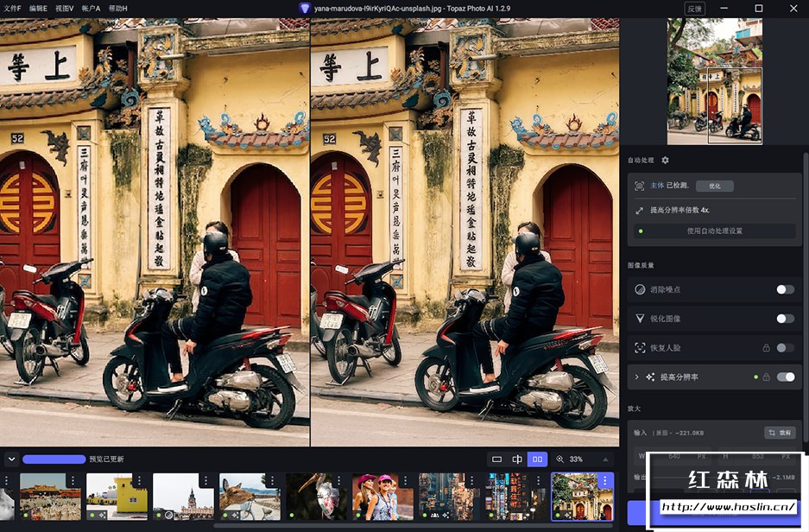Screen dimensions: 809x532
Task: Select the aerial city thumbnail
Action: pyautogui.click(x=449, y=497)
